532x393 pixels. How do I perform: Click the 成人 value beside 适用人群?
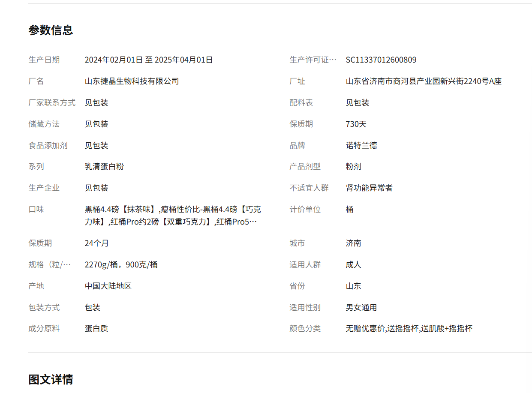(x=354, y=265)
